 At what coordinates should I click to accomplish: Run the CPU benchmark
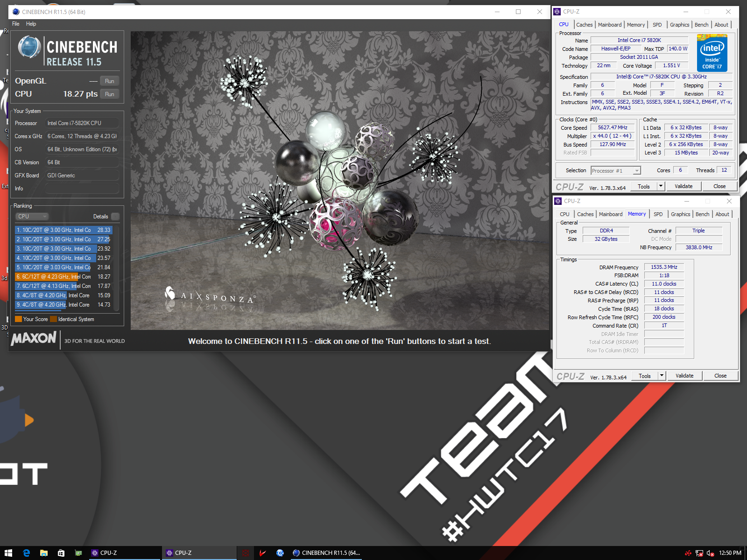pos(110,94)
